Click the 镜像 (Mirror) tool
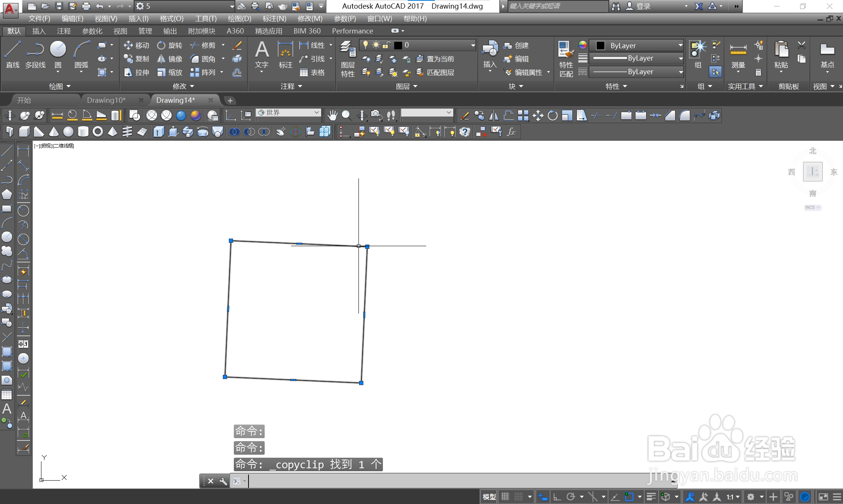This screenshot has height=504, width=843. [170, 59]
